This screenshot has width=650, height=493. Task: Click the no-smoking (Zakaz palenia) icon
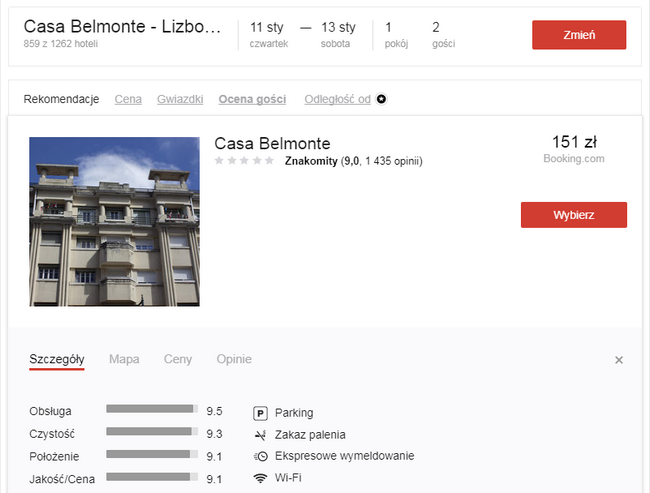[x=261, y=435]
